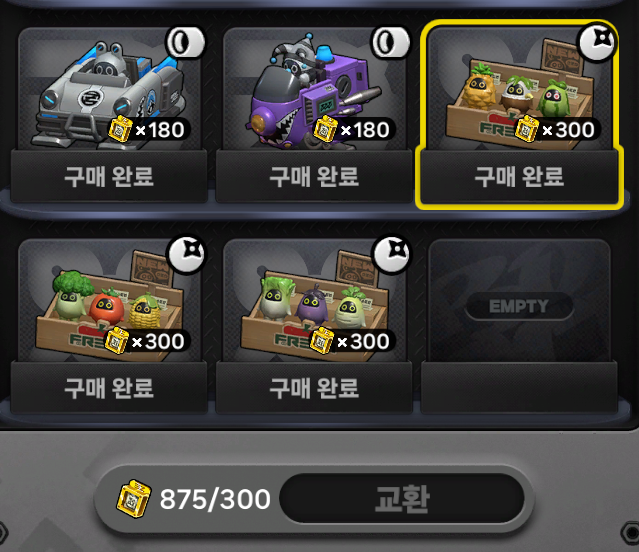This screenshot has height=552, width=639.
Task: Click shuriken badge on the cabbage crate
Action: tap(392, 254)
